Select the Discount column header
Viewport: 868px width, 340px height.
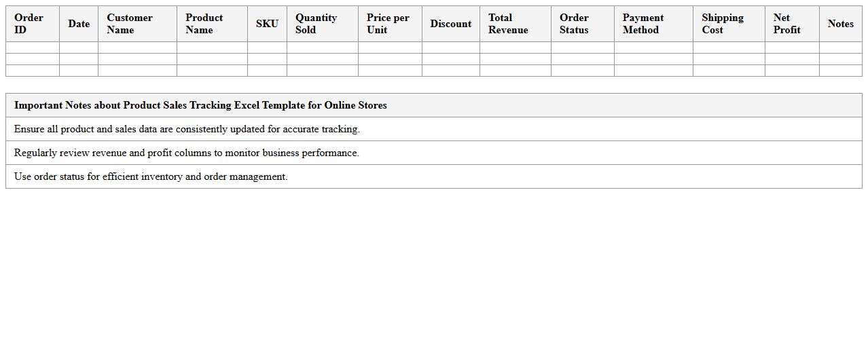450,24
